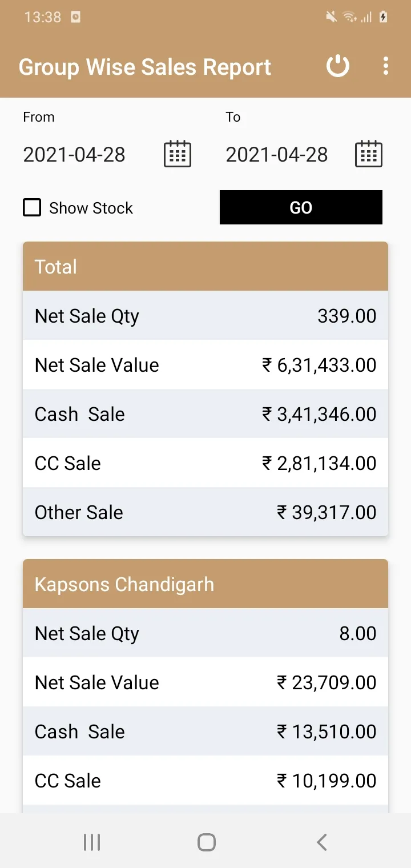Viewport: 411px width, 868px height.
Task: Tap the muted sound status icon
Action: (331, 17)
